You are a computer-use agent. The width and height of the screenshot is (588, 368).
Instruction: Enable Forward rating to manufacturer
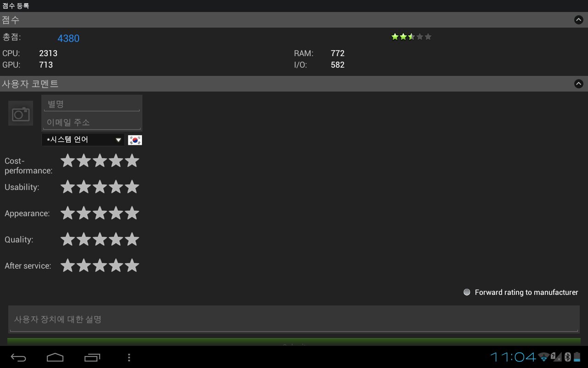[x=467, y=292]
